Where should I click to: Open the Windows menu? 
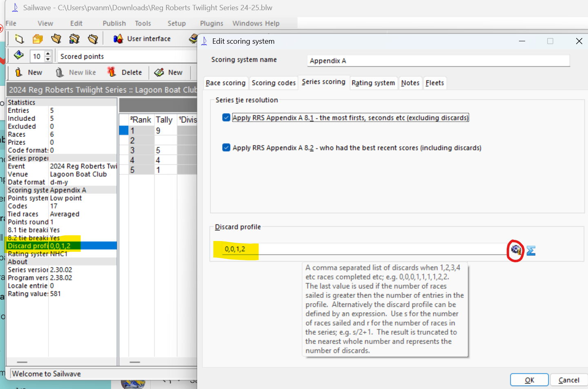247,23
